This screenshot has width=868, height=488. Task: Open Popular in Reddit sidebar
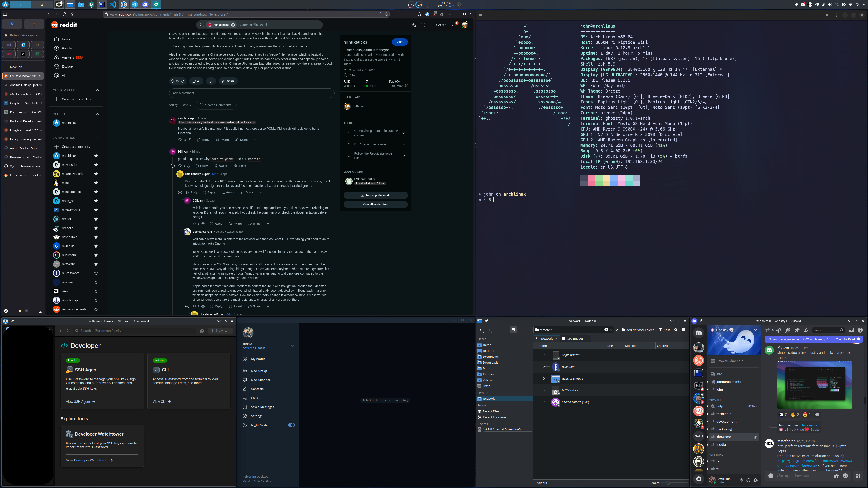(67, 48)
